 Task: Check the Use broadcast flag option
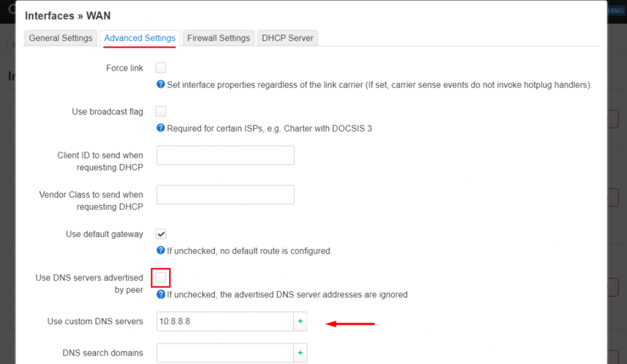(x=160, y=111)
